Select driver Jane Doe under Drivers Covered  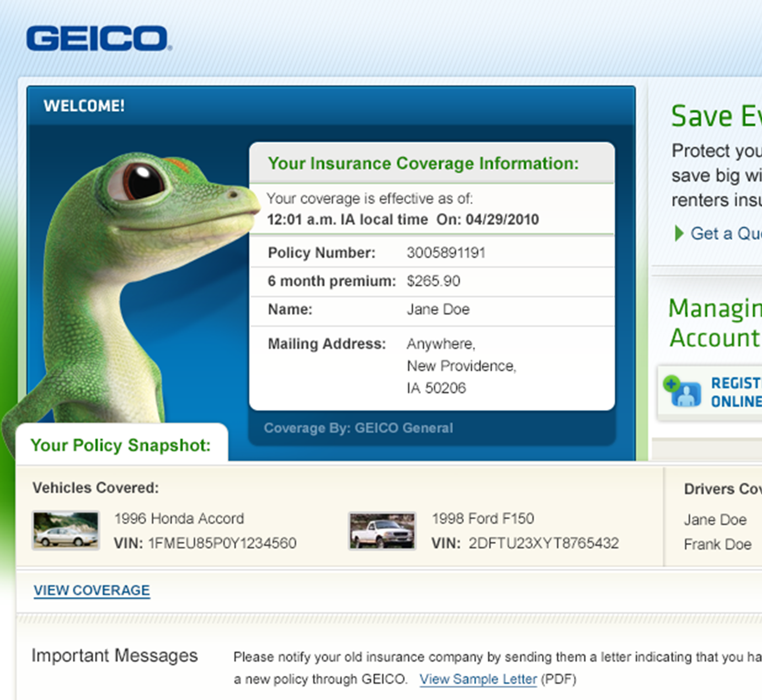click(715, 519)
